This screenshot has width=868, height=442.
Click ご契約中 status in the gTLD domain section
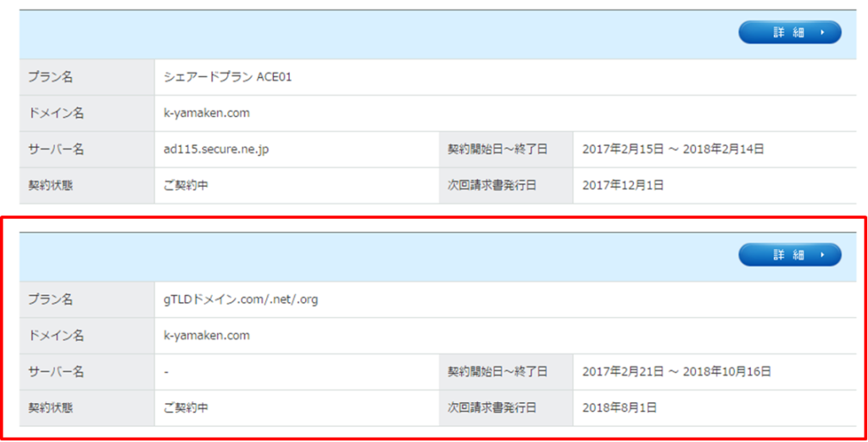pyautogui.click(x=186, y=407)
